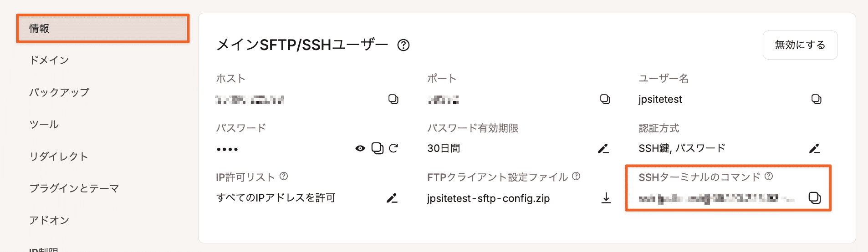Copy the SSH terminal command
Viewport: 868px width, 252px height.
tap(814, 198)
